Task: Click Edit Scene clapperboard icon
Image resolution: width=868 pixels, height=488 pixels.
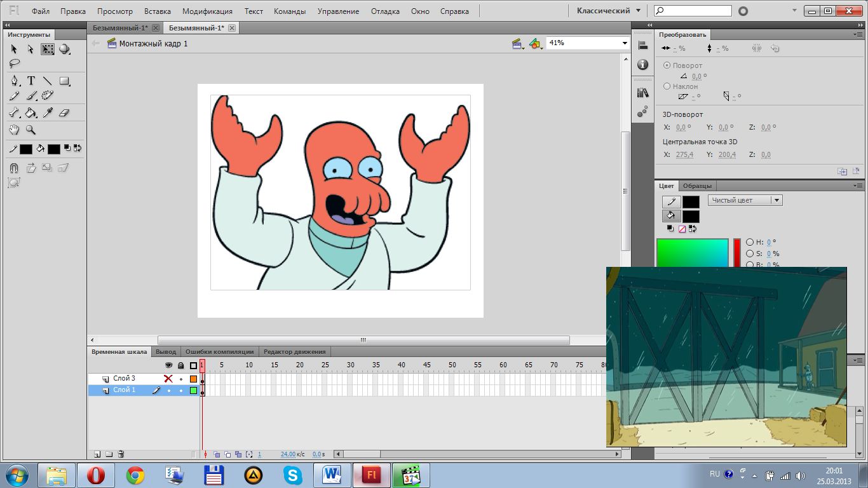Action: [x=518, y=43]
